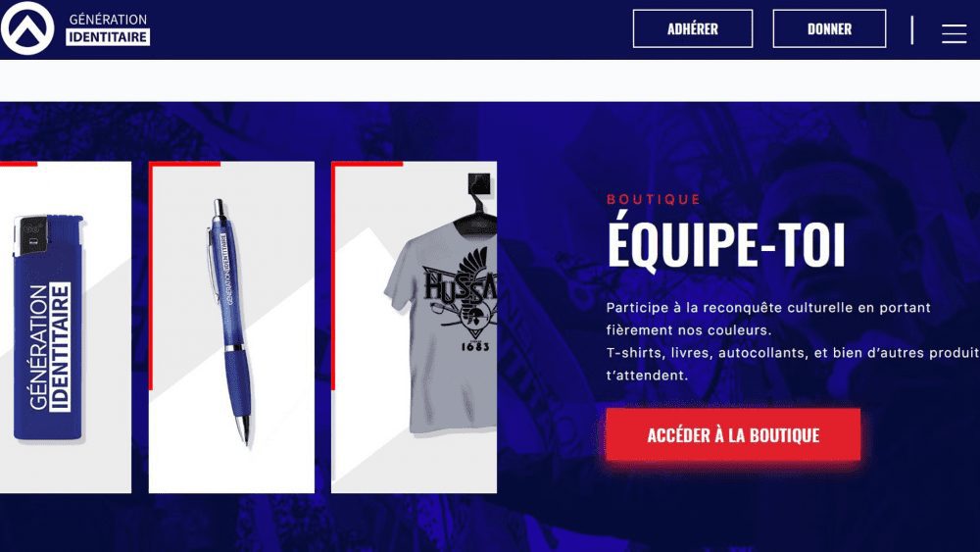Open the hamburger menu icon
Screen dimensions: 980x552
(954, 33)
